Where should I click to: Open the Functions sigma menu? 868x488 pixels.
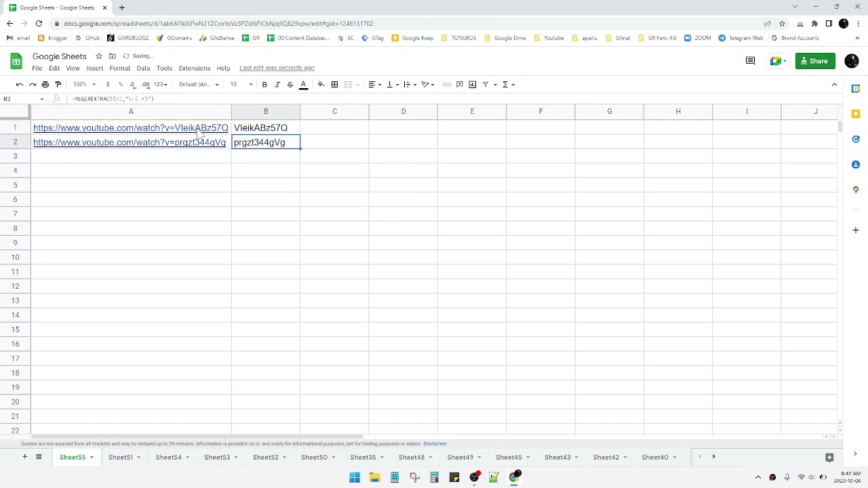pyautogui.click(x=509, y=85)
